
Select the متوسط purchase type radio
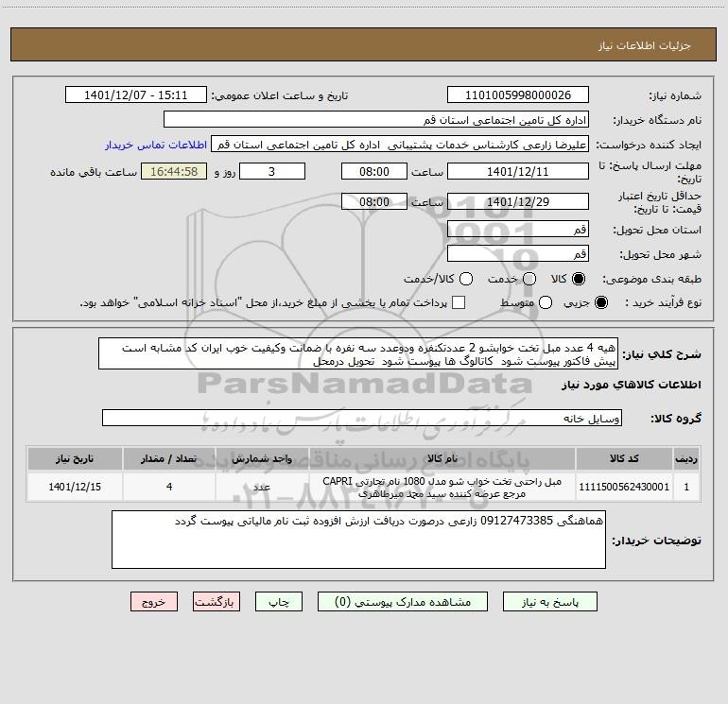546,302
